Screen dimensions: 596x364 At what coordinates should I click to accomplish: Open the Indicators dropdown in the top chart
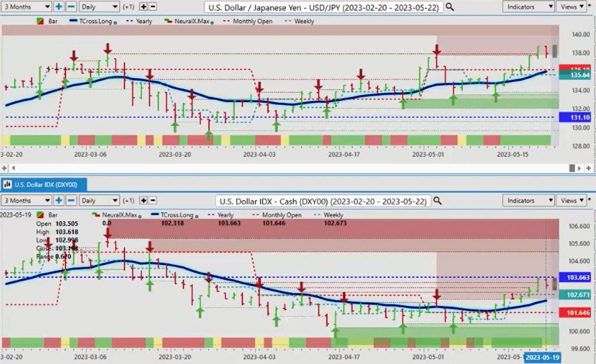(528, 6)
